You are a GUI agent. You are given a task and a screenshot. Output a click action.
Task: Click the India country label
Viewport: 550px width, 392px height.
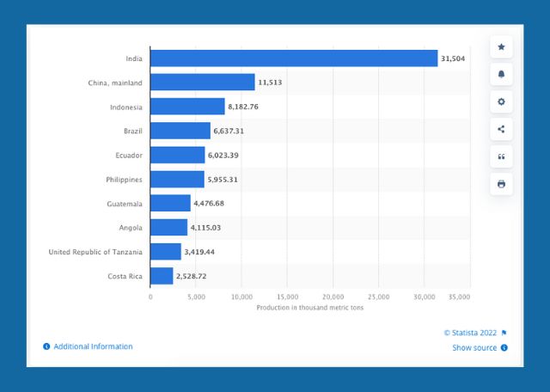[x=134, y=58]
